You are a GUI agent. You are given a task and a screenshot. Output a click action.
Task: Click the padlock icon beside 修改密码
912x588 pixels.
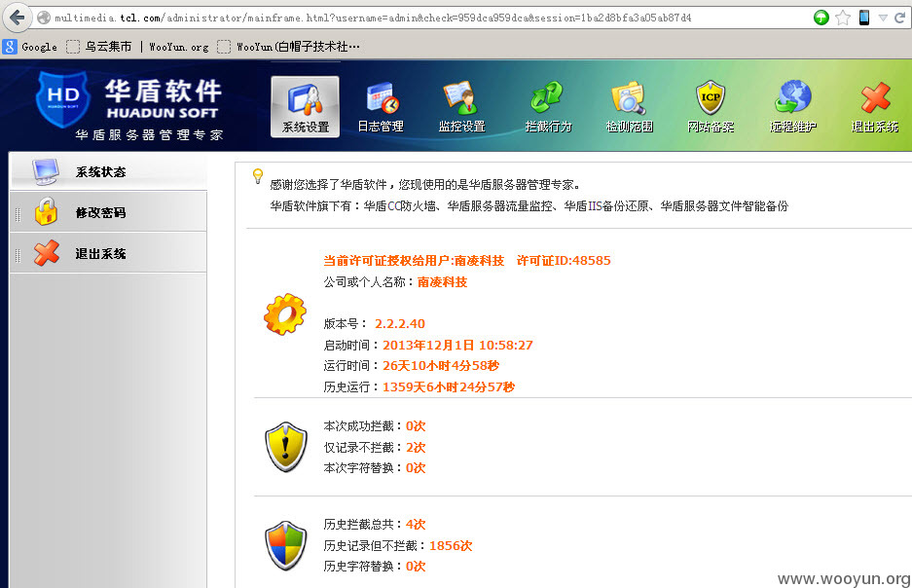pyautogui.click(x=46, y=211)
